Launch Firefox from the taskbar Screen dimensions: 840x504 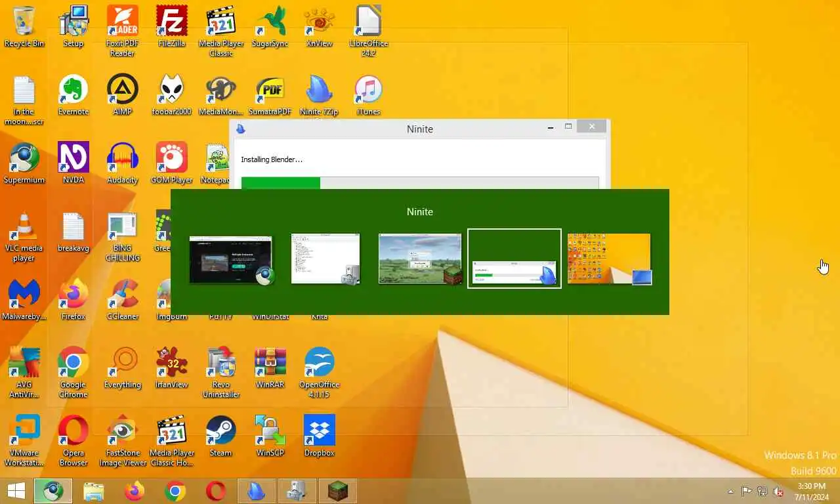[x=135, y=491]
